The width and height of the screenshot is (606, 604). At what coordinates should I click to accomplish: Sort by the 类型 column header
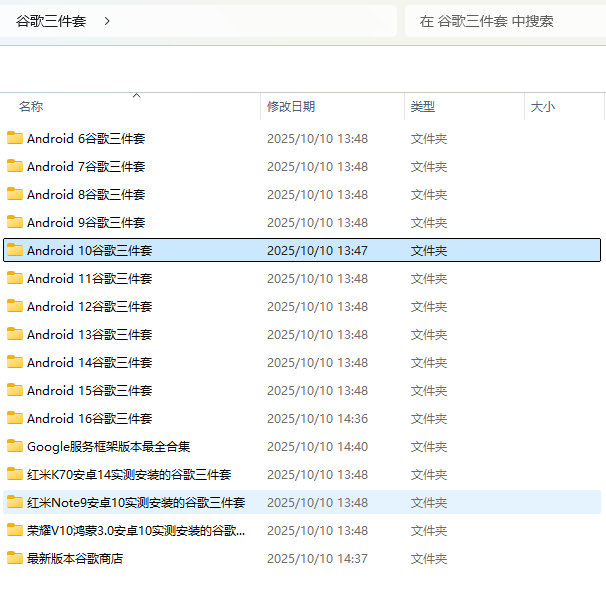(x=465, y=106)
